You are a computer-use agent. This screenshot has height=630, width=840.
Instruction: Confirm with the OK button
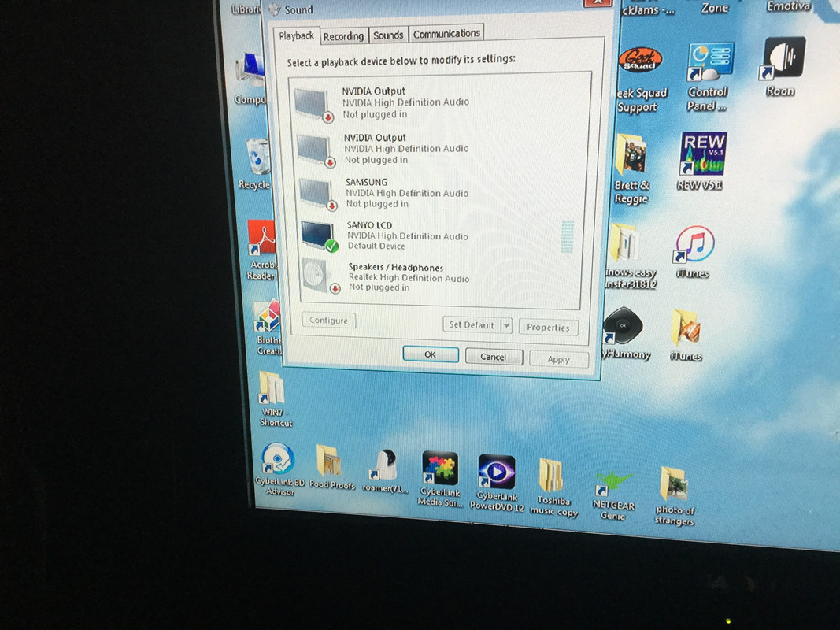click(430, 354)
